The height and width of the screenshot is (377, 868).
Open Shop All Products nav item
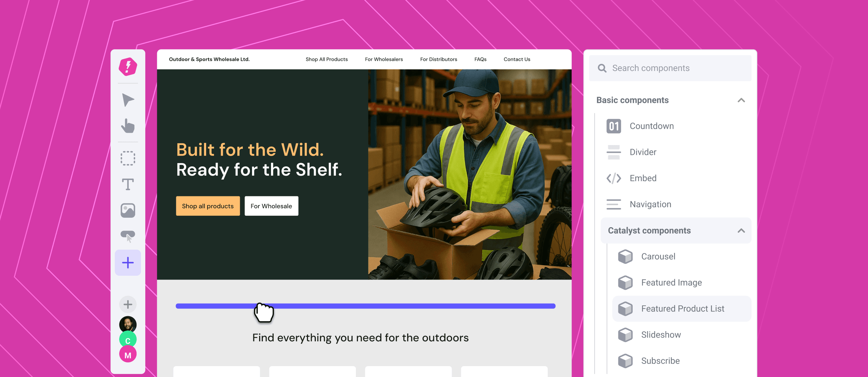[x=327, y=59]
